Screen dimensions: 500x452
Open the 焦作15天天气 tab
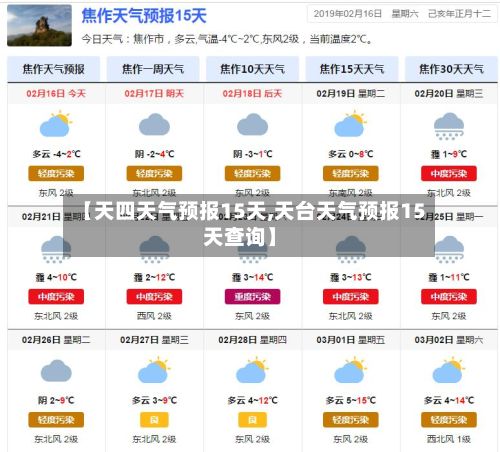tap(352, 69)
